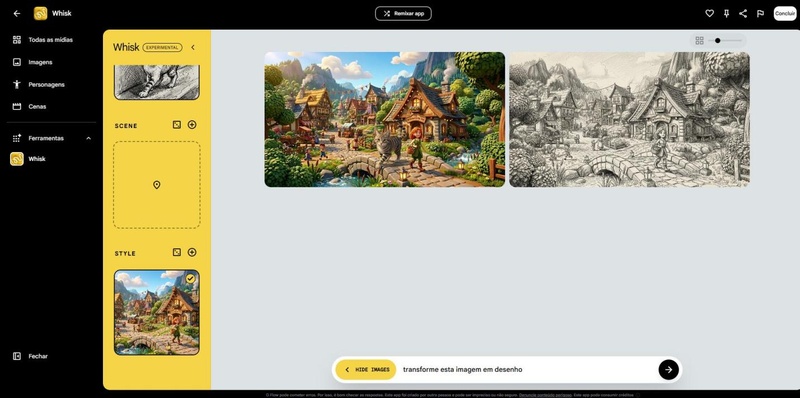
Task: Toggle the style image checkmark
Action: tap(190, 279)
